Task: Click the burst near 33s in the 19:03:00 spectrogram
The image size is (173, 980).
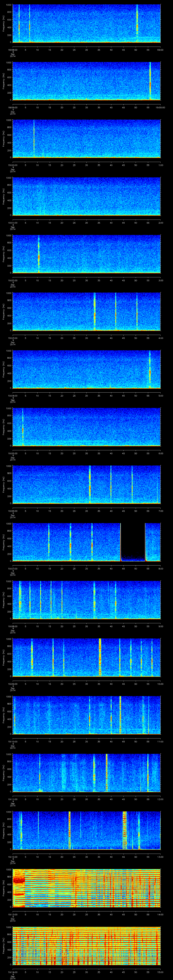Action: coord(94,311)
